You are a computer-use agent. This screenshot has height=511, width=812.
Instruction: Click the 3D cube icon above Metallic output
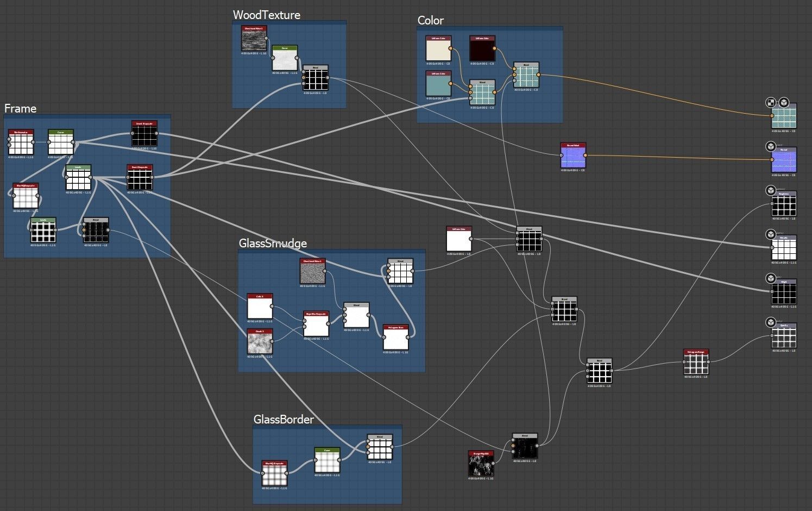click(771, 234)
